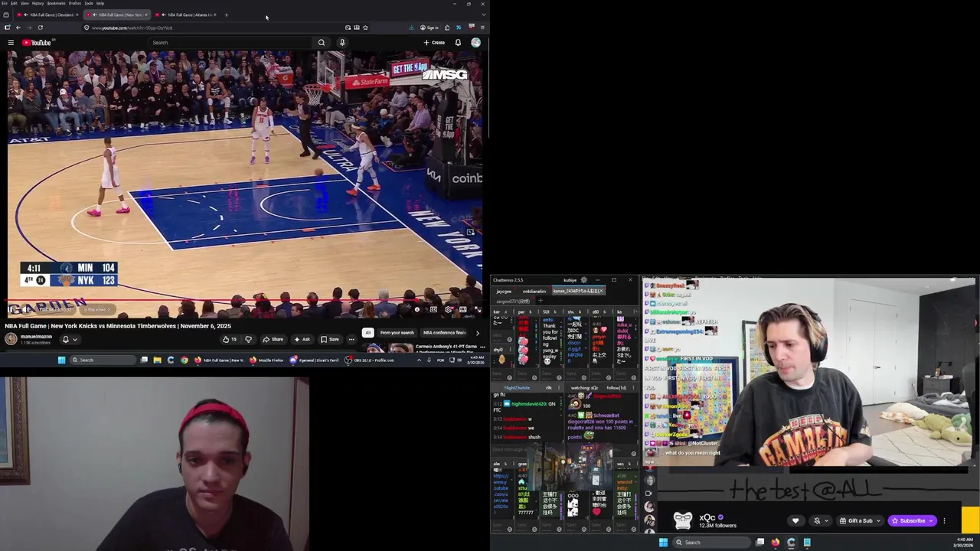Click the Share button under the video

[273, 339]
